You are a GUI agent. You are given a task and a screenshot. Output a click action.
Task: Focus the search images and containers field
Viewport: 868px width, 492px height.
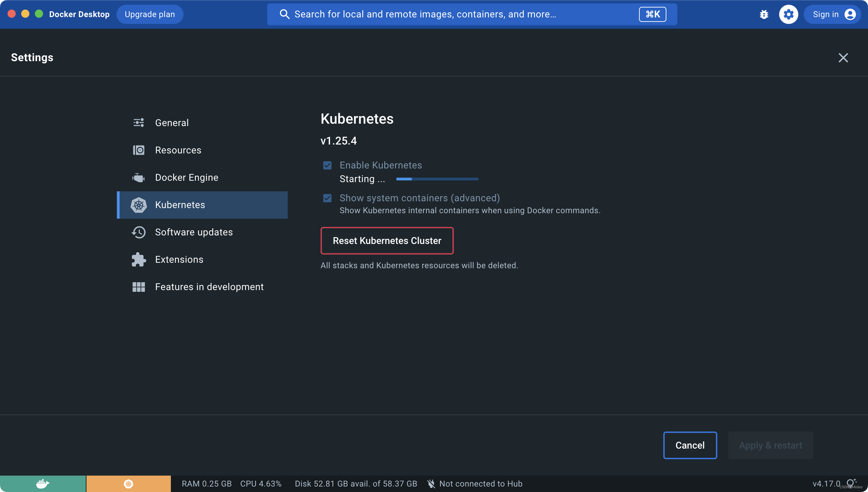tap(472, 14)
